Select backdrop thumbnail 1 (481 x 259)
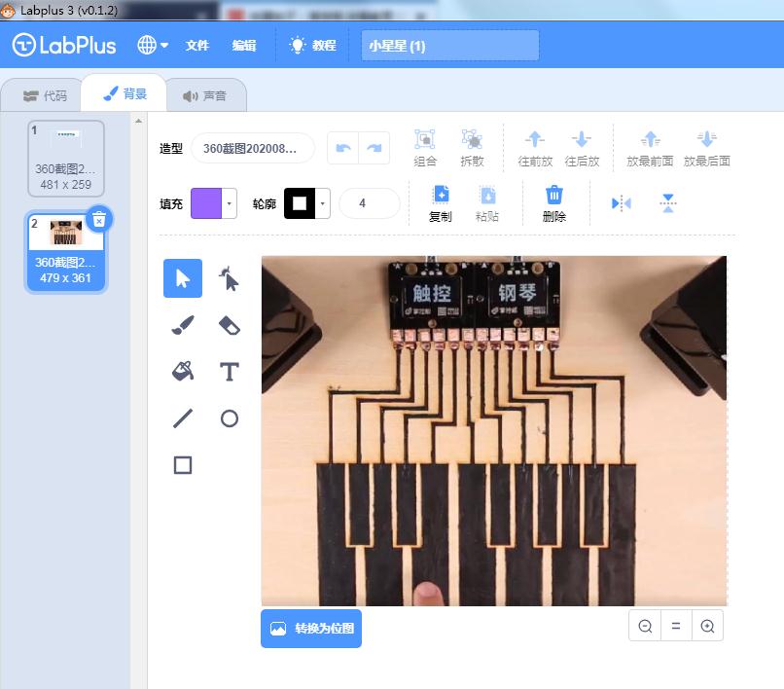This screenshot has width=784, height=689. coord(66,158)
